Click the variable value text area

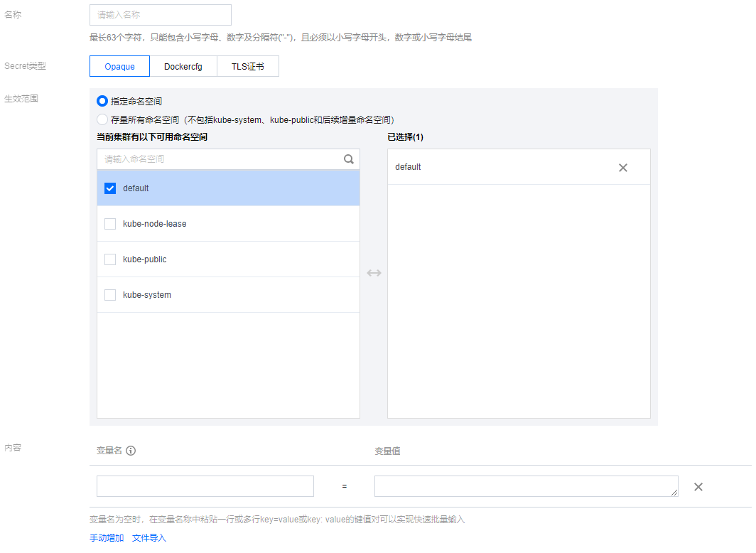click(x=526, y=486)
